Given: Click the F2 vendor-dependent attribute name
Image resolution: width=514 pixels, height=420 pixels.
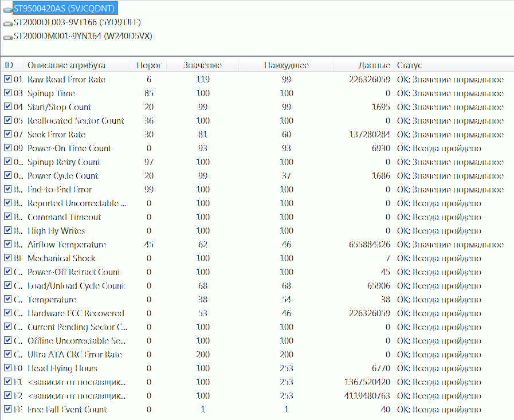Looking at the screenshot, I should pos(76,396).
